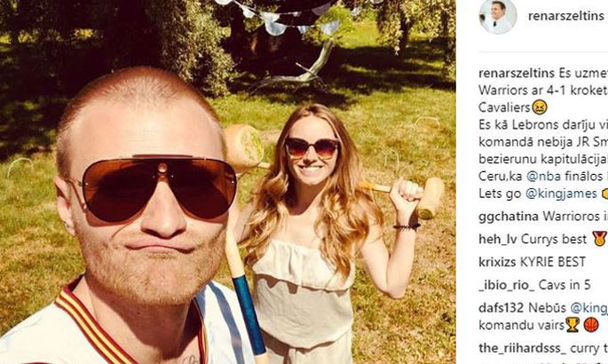608x364 pixels.
Task: Click the basketball emoji in dafs132 comment
Action: pos(591,325)
